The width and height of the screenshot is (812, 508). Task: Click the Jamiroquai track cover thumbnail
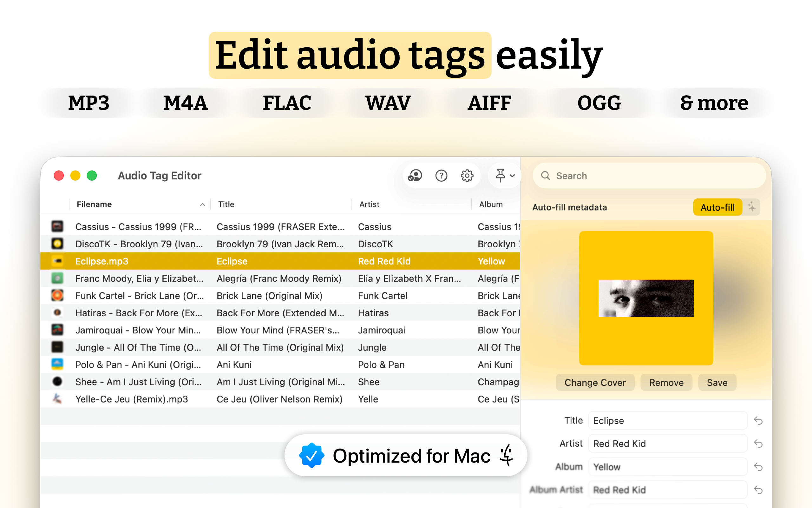point(57,330)
